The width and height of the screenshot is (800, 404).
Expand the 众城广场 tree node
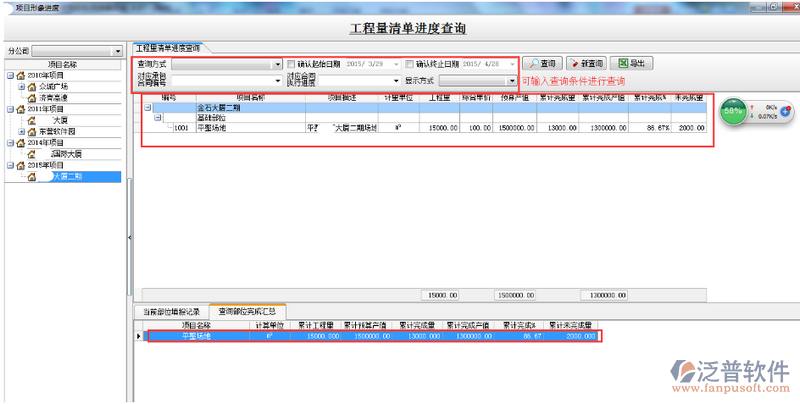pos(21,87)
